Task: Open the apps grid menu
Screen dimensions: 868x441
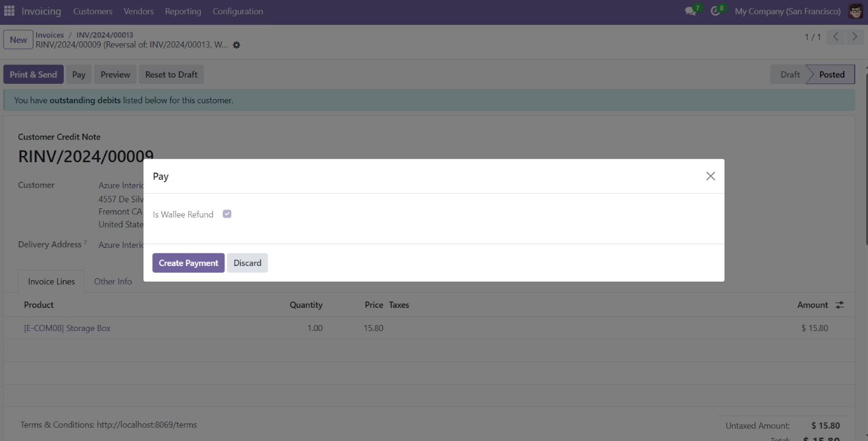Action: pos(9,11)
